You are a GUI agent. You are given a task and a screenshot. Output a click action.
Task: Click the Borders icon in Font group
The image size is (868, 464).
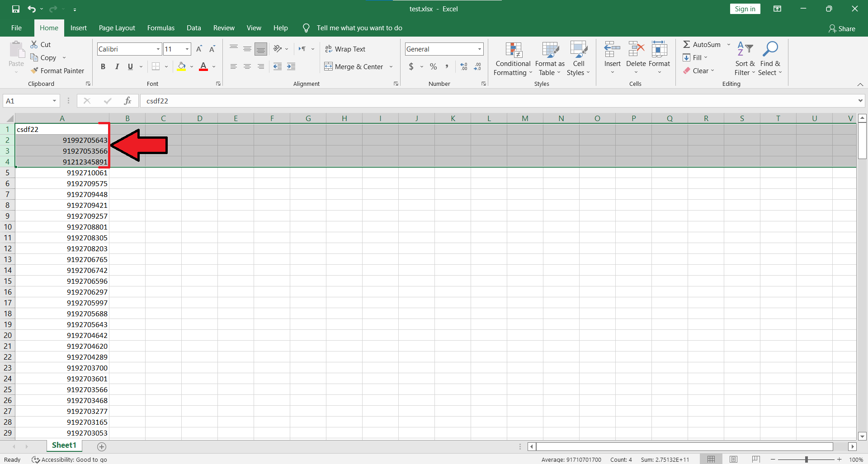point(156,67)
